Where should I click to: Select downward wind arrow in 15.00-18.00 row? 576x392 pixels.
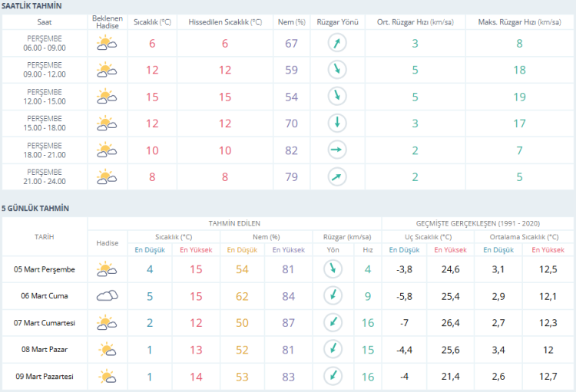coord(336,123)
